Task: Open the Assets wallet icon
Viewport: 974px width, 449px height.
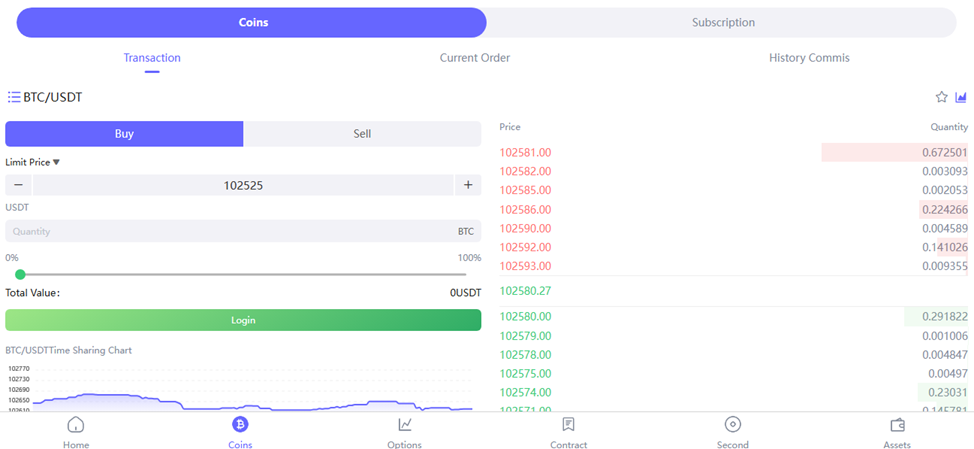Action: click(x=897, y=425)
